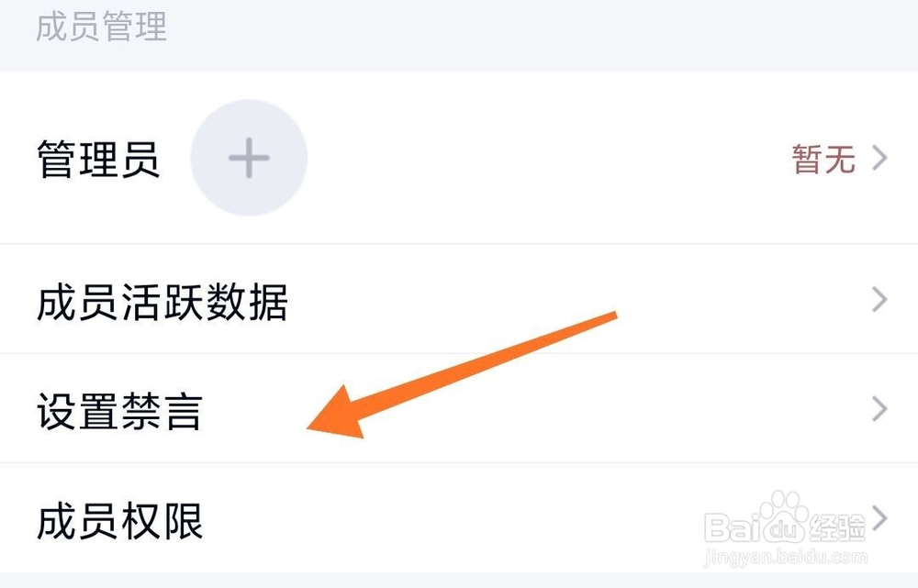Tap the 暂无 status text
Image resolution: width=918 pixels, height=588 pixels.
point(823,160)
